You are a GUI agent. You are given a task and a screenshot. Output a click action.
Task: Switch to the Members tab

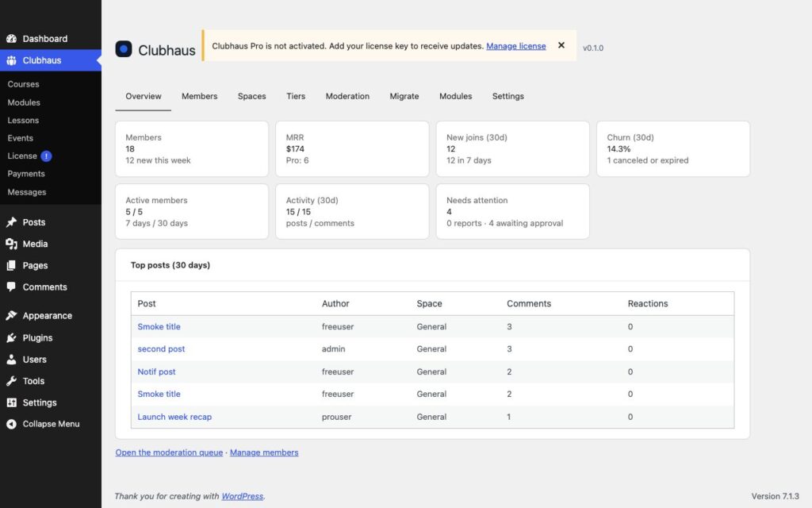199,96
